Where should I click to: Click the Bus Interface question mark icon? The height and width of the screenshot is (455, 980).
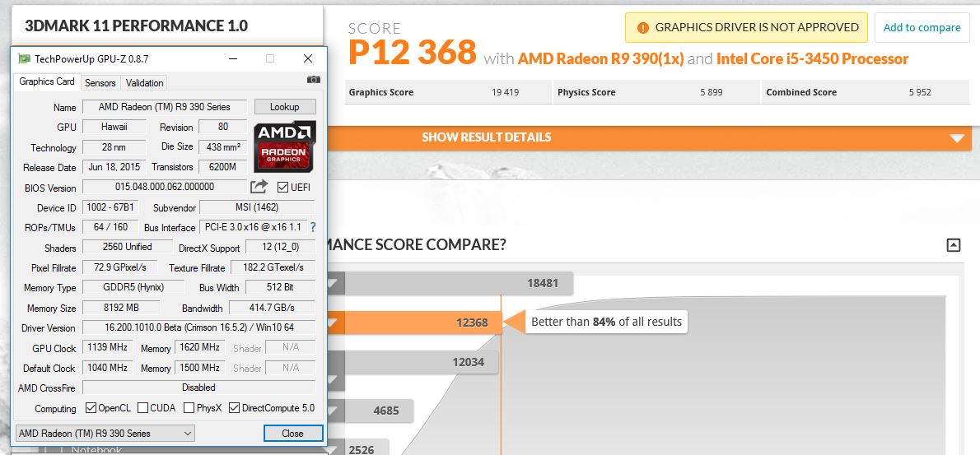coord(313,227)
